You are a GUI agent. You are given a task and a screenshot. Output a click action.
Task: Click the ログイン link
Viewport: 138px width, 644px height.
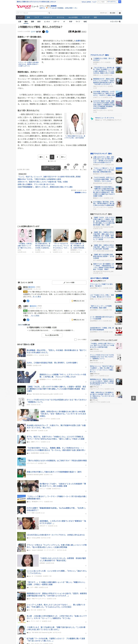(x=42, y=8)
